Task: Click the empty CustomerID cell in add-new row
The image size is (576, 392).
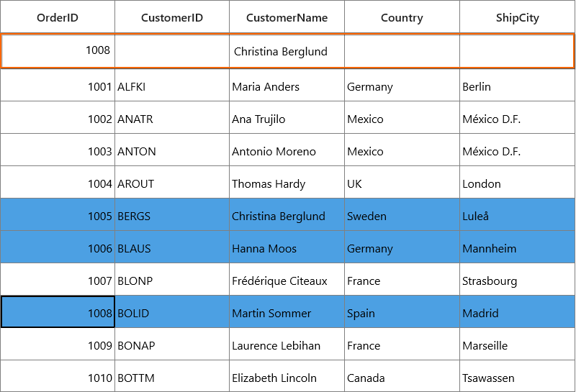Action: tap(172, 51)
